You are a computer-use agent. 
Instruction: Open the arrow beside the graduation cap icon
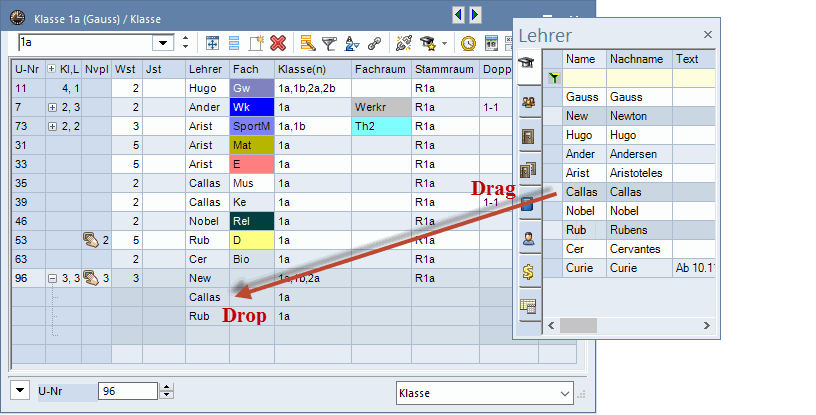tap(444, 44)
